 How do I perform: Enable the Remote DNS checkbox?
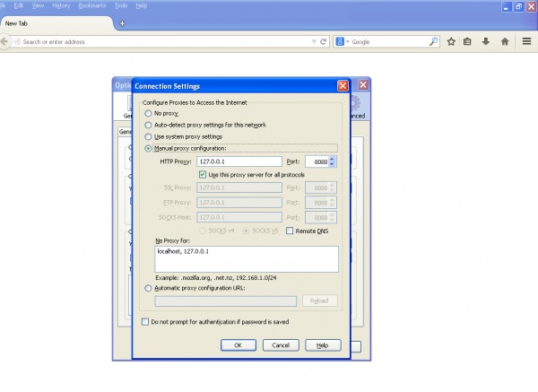[290, 231]
